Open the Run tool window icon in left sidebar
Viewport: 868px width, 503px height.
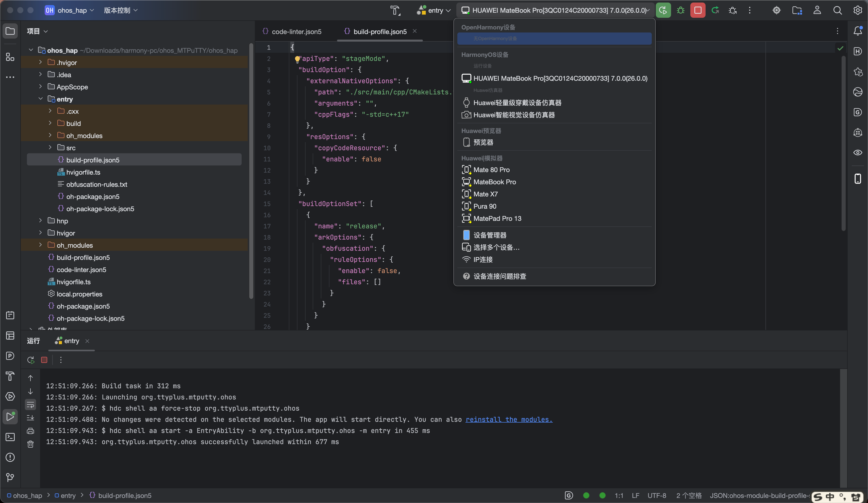(10, 416)
